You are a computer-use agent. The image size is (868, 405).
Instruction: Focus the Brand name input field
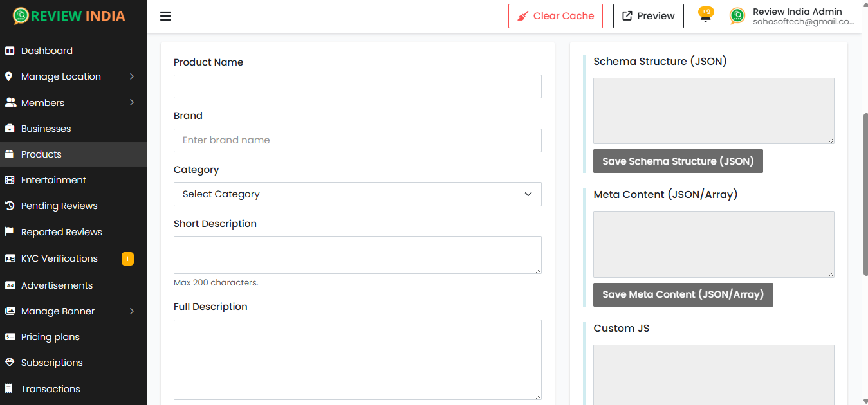[x=358, y=140]
